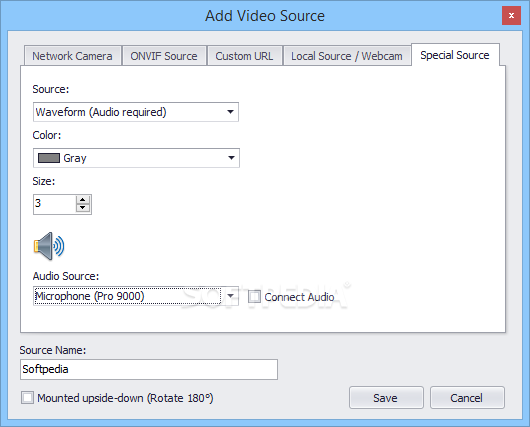Viewport: 530px width, 427px height.
Task: Click the "Audio Source:" label text
Action: [66, 276]
